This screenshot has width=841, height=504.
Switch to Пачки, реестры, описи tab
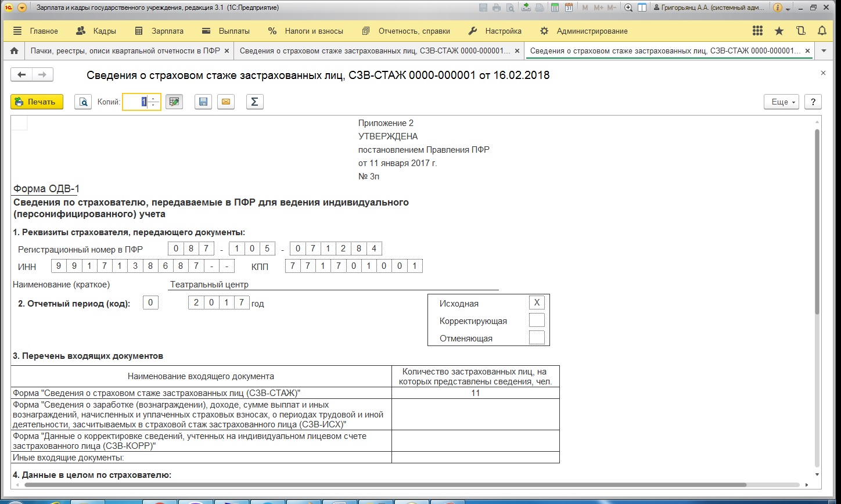tap(125, 51)
